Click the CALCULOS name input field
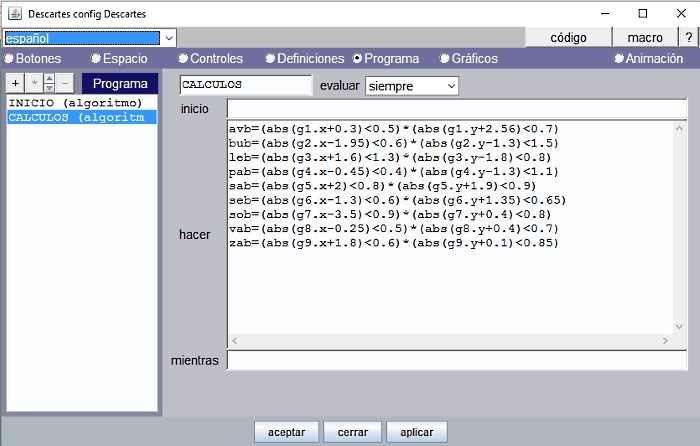Screen dimensions: 700x446 click(x=246, y=85)
